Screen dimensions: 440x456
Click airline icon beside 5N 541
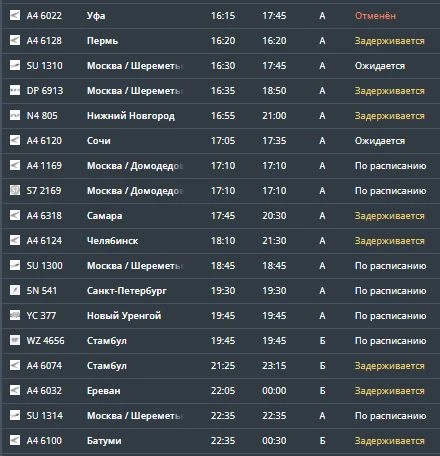pos(15,290)
